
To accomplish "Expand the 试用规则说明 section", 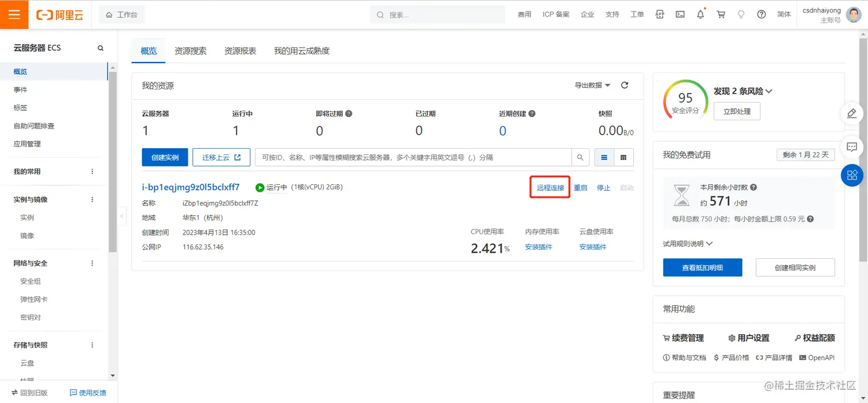I will pyautogui.click(x=687, y=243).
